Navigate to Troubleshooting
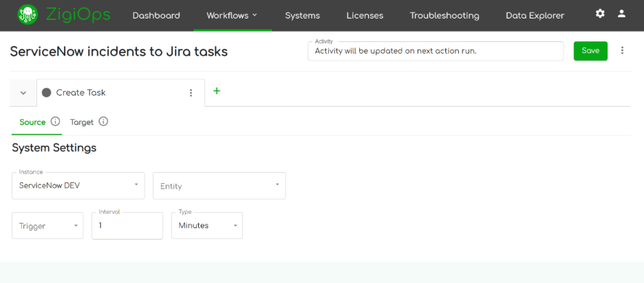644x283 pixels. (444, 16)
